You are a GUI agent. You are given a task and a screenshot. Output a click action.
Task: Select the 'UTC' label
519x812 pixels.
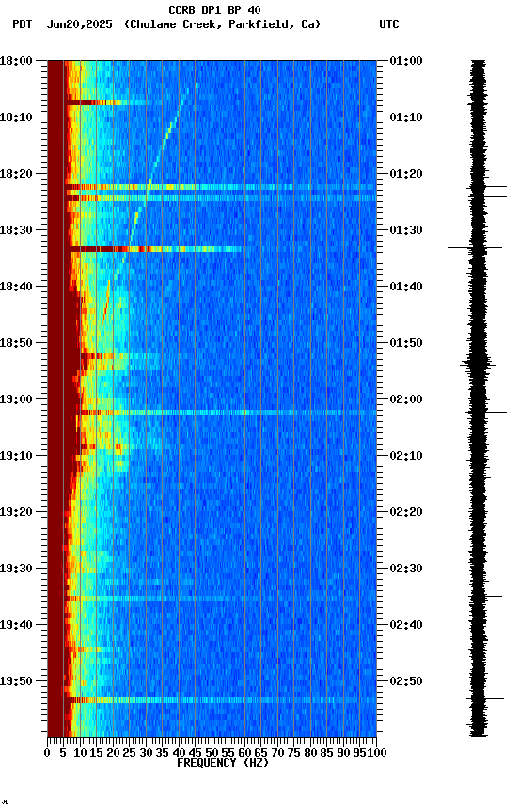coord(389,24)
